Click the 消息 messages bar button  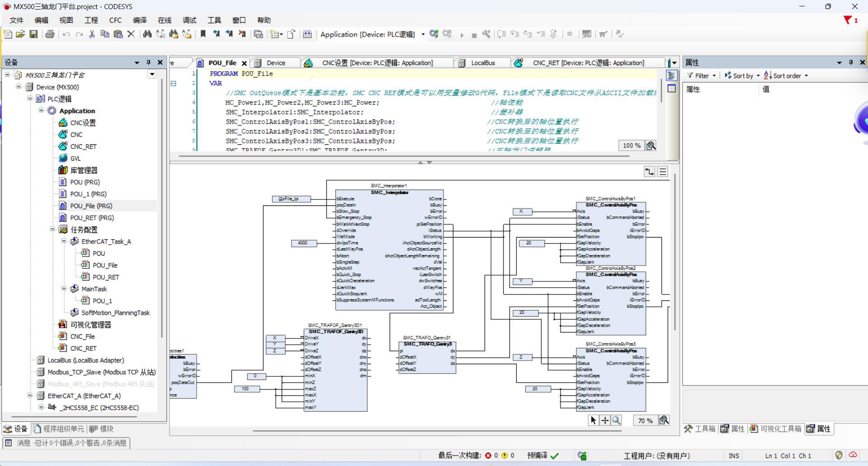(x=66, y=443)
